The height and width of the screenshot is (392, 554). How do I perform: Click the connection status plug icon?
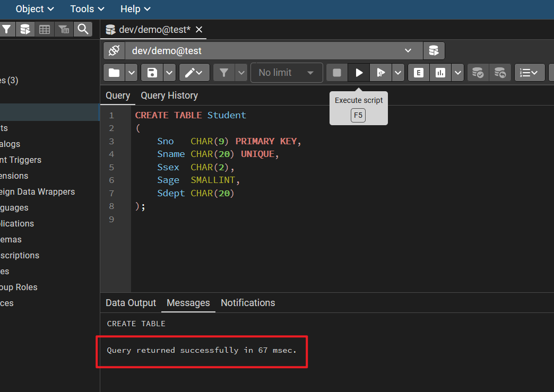114,51
